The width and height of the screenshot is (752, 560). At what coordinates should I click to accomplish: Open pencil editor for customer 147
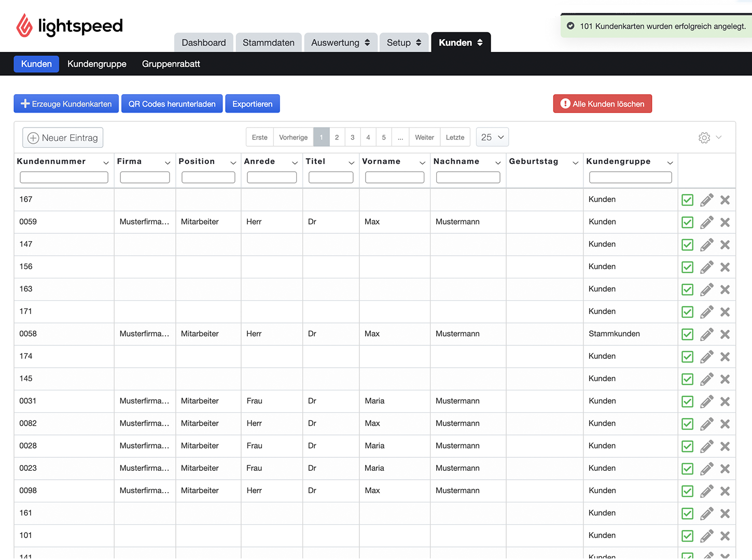706,245
